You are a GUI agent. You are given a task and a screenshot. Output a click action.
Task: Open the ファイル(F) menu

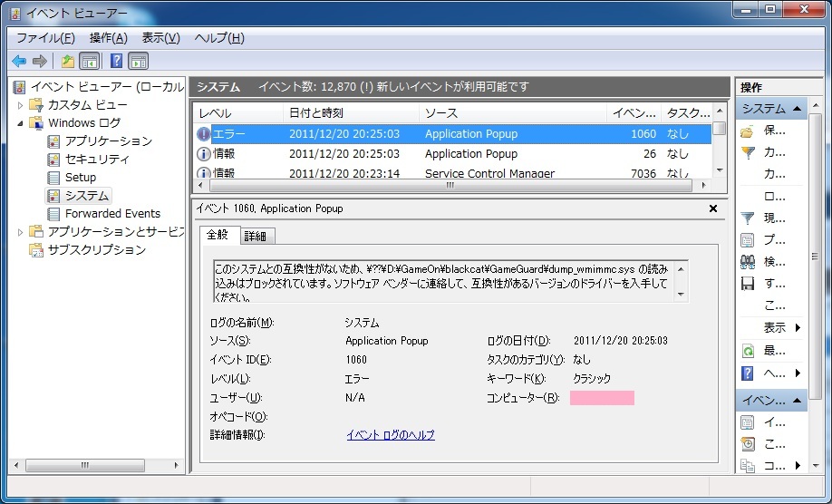click(x=45, y=38)
